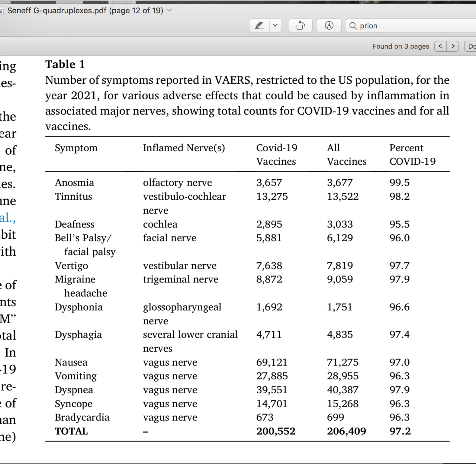Click the Bradycardia row label
Viewport: 476px width, 464px height.
(82, 417)
